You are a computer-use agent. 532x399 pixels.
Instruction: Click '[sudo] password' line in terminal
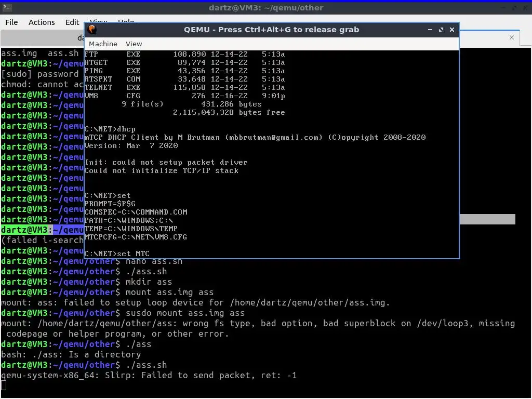(40, 74)
